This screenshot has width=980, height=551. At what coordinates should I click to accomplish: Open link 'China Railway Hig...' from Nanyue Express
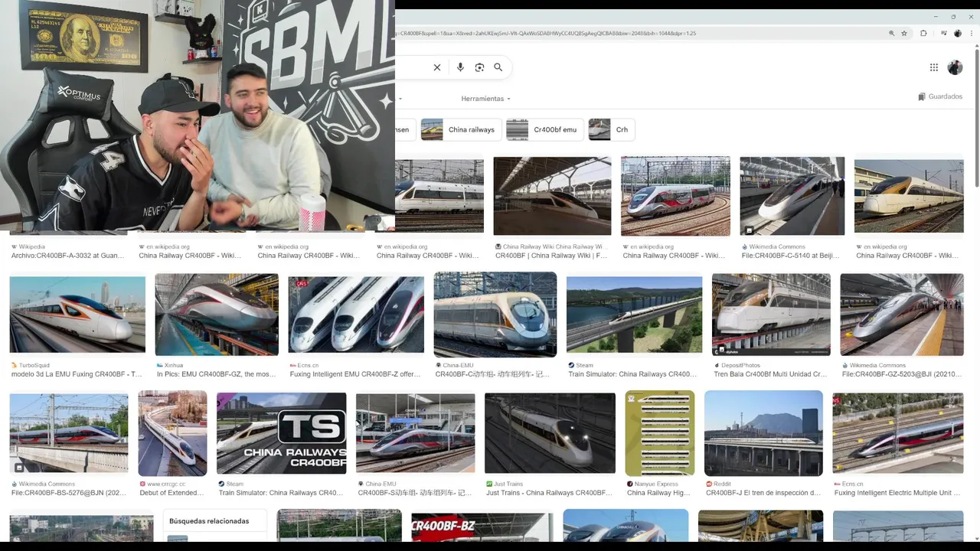(x=658, y=493)
